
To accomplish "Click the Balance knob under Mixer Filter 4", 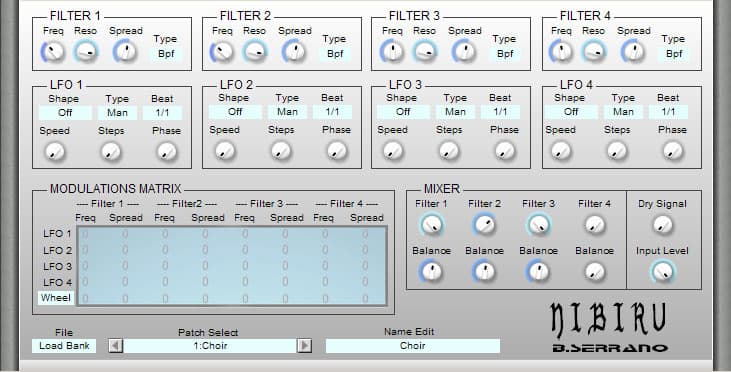I will [x=594, y=272].
